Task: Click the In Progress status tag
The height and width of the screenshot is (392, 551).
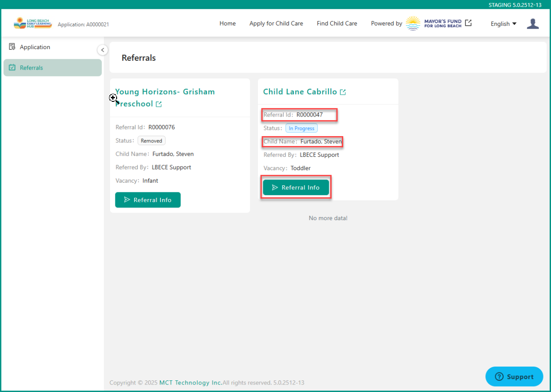Action: click(x=302, y=128)
